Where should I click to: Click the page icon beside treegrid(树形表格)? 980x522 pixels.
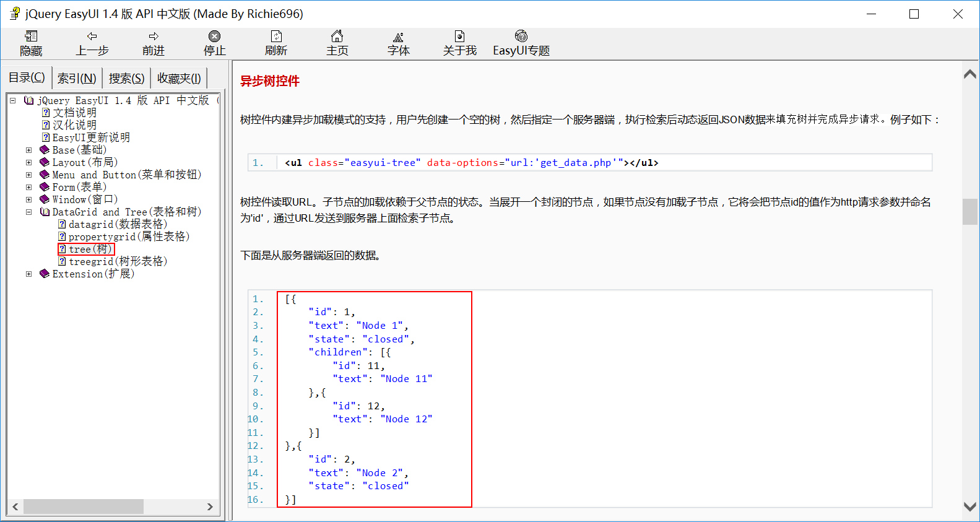click(62, 261)
